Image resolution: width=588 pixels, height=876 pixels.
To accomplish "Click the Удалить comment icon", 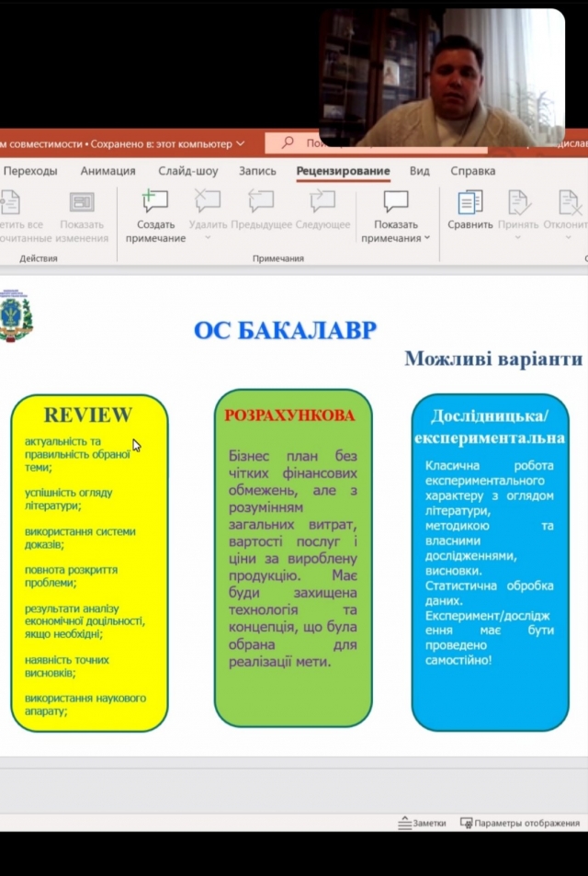I will (207, 201).
